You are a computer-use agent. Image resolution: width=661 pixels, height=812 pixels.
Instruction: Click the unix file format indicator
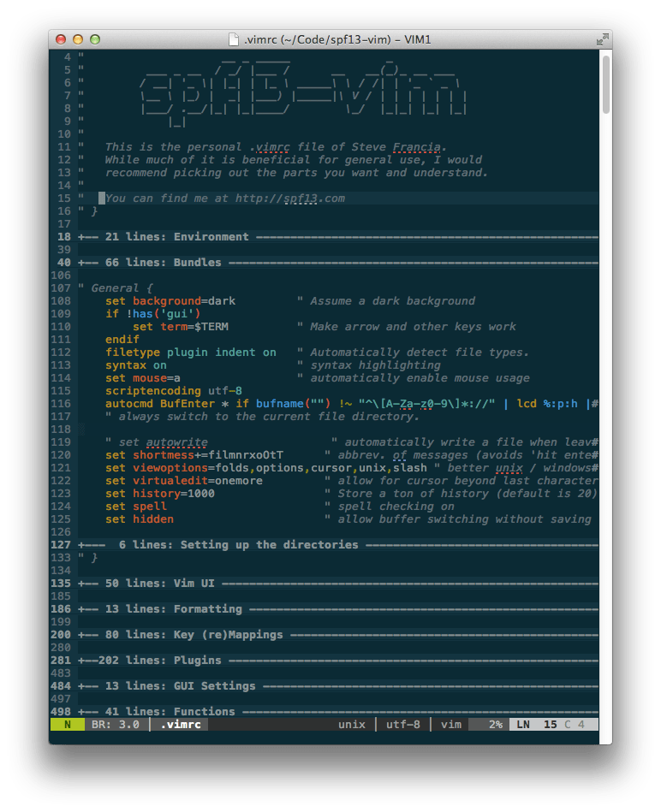click(x=352, y=725)
